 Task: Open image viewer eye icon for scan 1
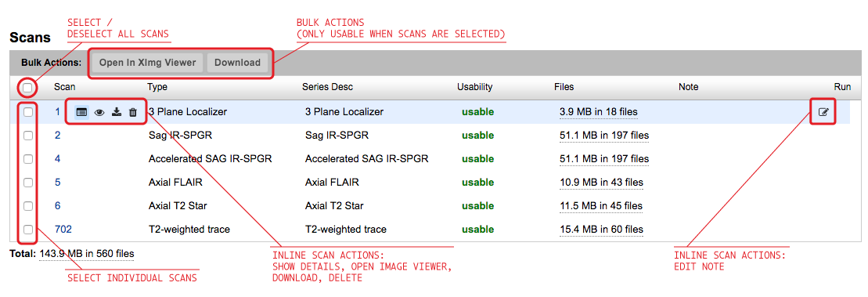tap(99, 112)
